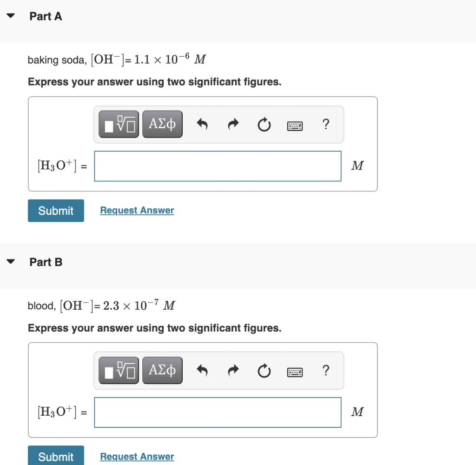Image resolution: width=476 pixels, height=465 pixels.
Task: Show keyboard shortcuts in Part A toolbar
Action: 295,126
